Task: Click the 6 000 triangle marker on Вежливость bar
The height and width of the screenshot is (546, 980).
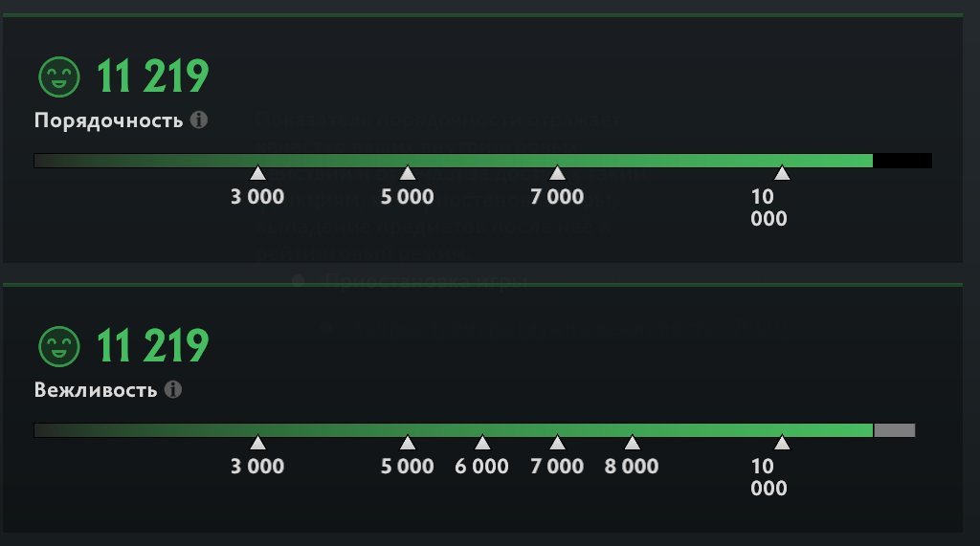Action: pos(482,443)
